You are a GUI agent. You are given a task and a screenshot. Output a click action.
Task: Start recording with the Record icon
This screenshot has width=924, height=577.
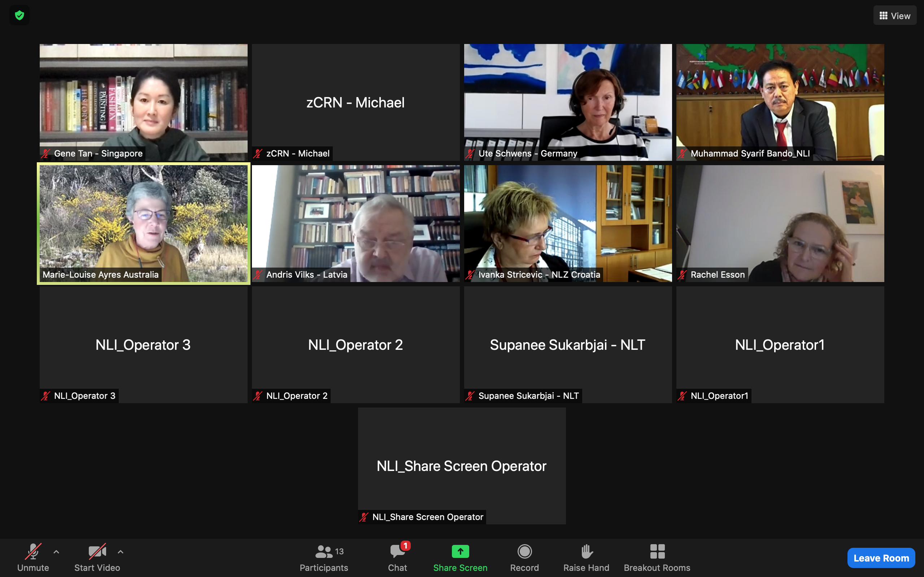click(x=524, y=551)
